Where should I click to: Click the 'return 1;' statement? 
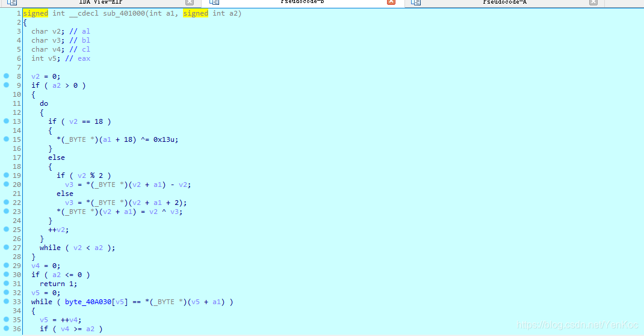tap(58, 284)
